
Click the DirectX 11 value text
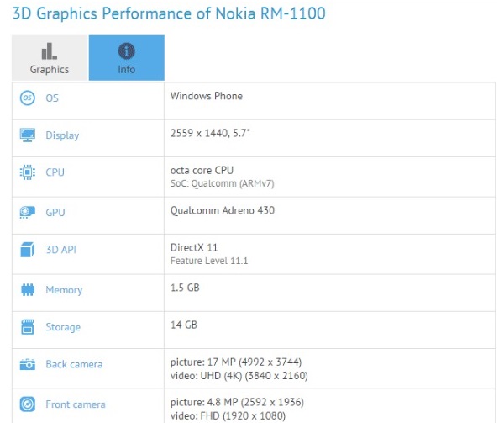194,247
